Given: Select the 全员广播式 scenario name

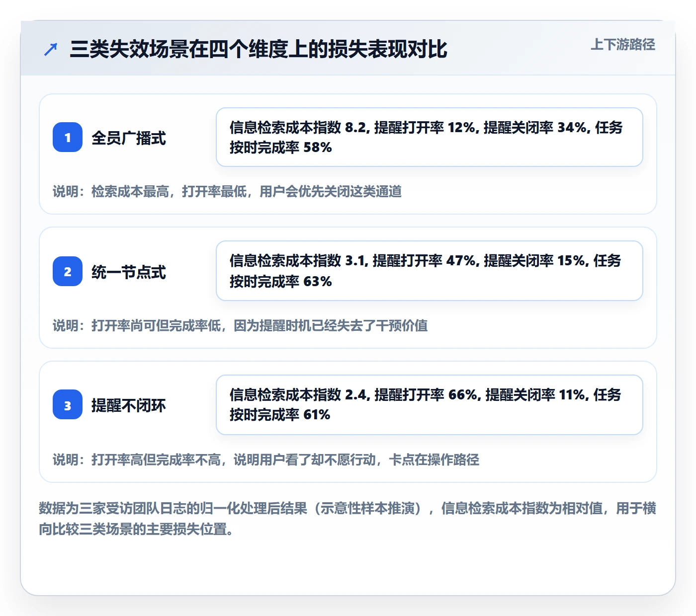Looking at the screenshot, I should (x=129, y=138).
